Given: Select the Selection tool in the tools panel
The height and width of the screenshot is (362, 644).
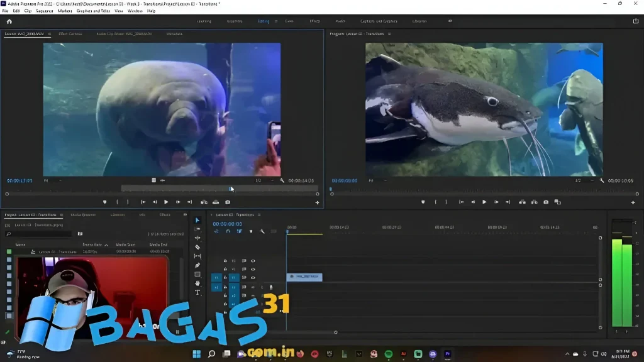Looking at the screenshot, I should click(197, 221).
